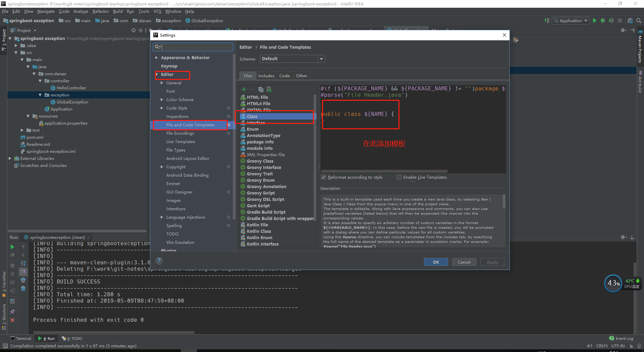This screenshot has width=644, height=352.
Task: Switch to the Other templates tab
Action: pos(302,76)
